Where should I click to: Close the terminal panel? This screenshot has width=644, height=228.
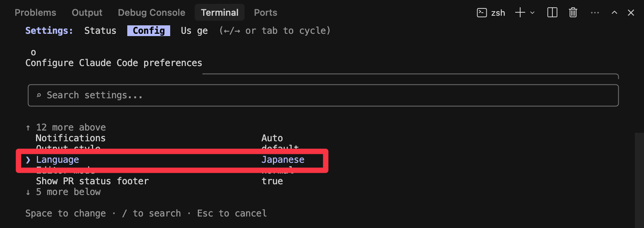click(631, 13)
